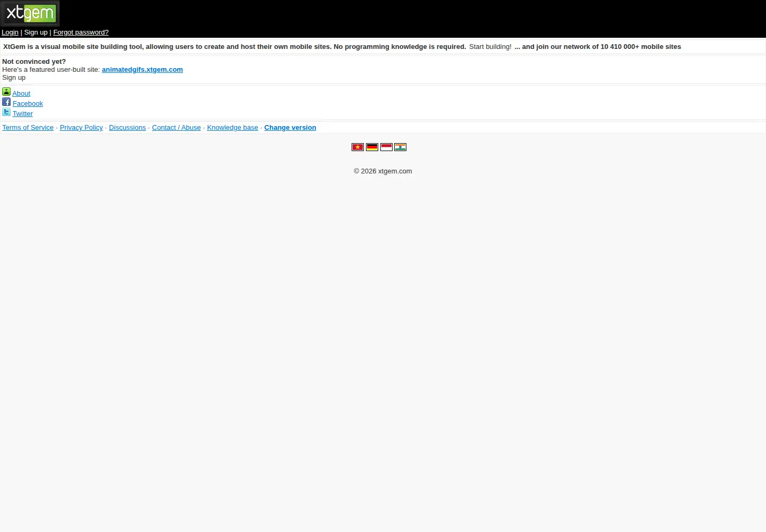
Task: Open Terms of Service
Action: 28,128
